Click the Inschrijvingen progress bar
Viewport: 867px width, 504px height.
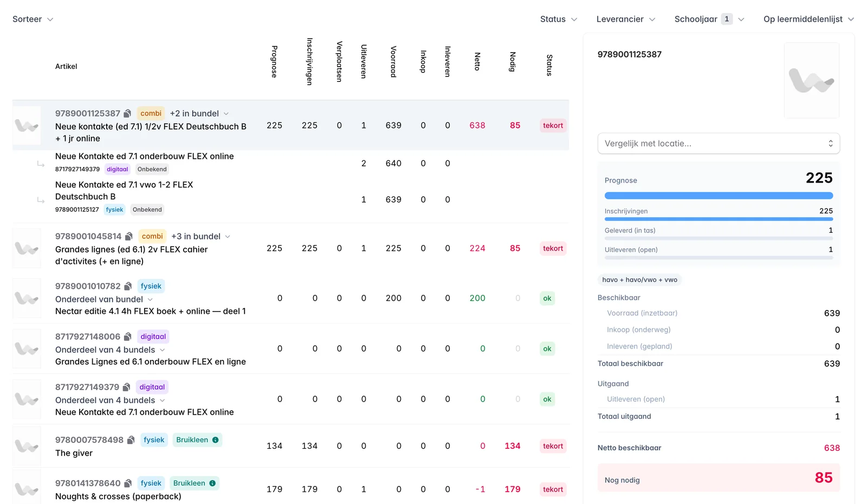(x=719, y=219)
